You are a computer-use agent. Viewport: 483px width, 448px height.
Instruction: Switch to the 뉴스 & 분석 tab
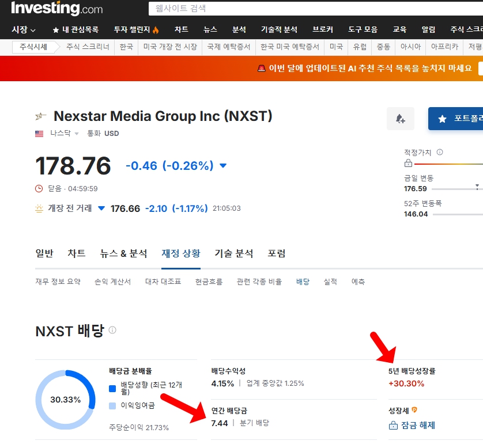coord(123,253)
